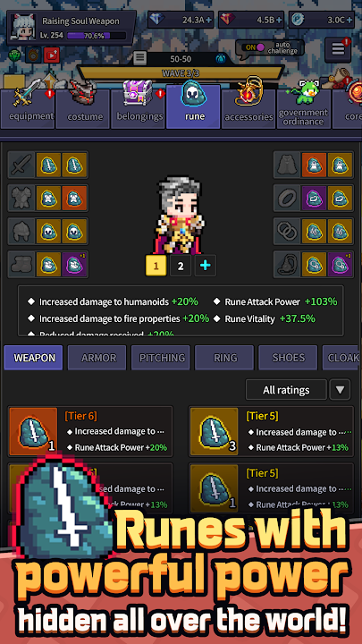Add a new rune preset with plus
Screen dimensions: 362x644
pyautogui.click(x=206, y=266)
